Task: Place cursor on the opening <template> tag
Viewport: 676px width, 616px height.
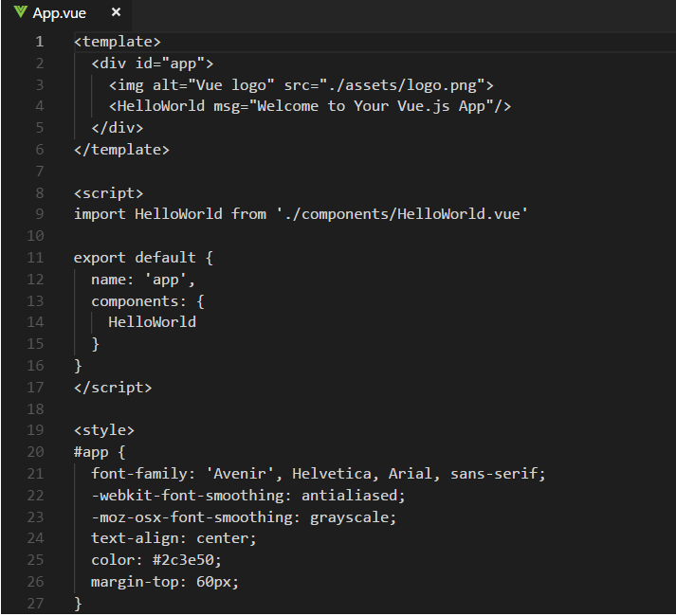Action: point(118,42)
